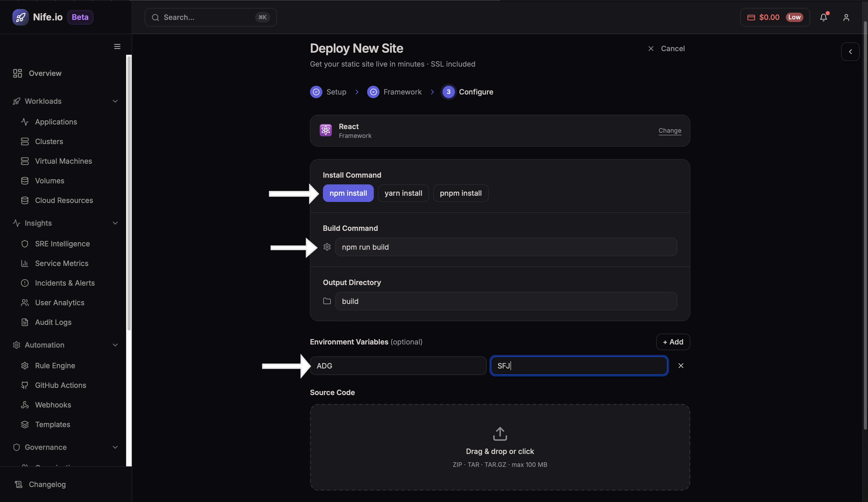This screenshot has height=502, width=868.
Task: Go back to the Framework step
Action: tap(394, 92)
